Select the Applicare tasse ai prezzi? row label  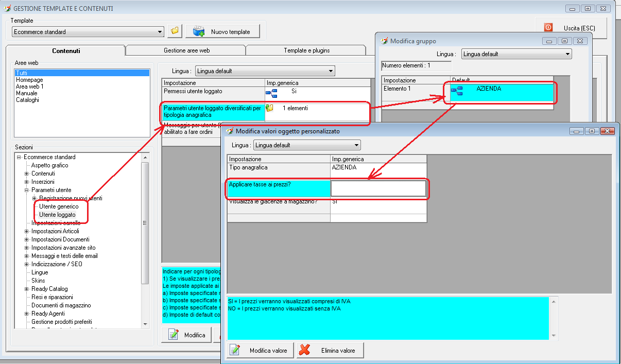point(279,188)
